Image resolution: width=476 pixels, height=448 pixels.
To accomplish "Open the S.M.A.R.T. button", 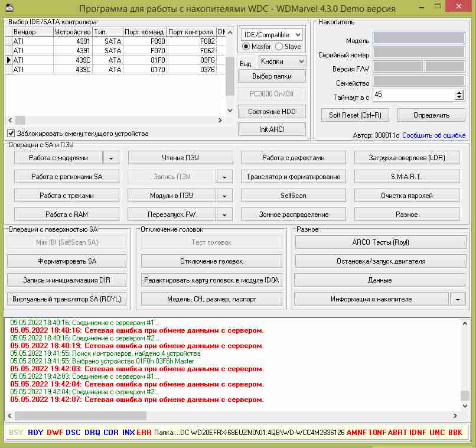I will (x=407, y=177).
